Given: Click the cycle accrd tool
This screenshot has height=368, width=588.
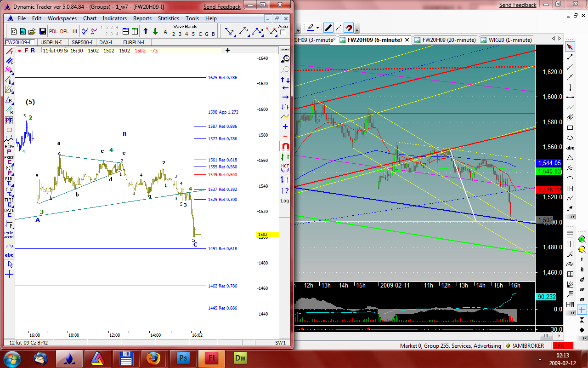Looking at the screenshot, I should [x=9, y=235].
